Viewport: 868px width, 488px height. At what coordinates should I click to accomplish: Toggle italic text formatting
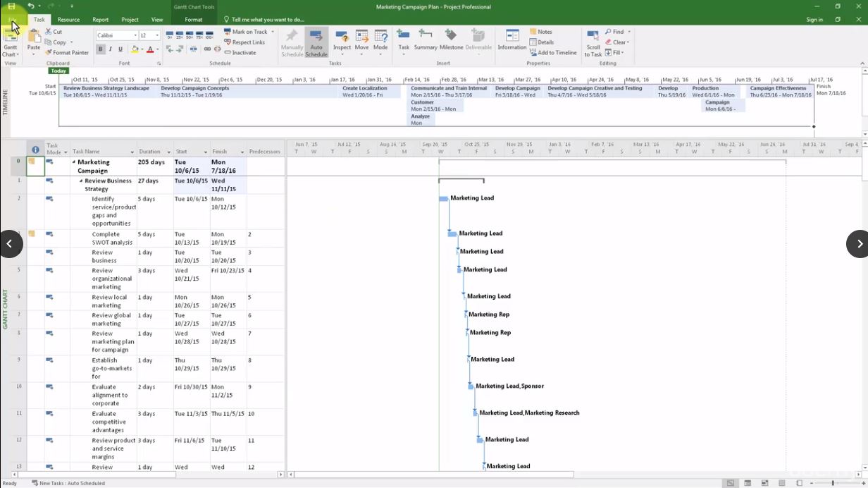click(x=111, y=49)
